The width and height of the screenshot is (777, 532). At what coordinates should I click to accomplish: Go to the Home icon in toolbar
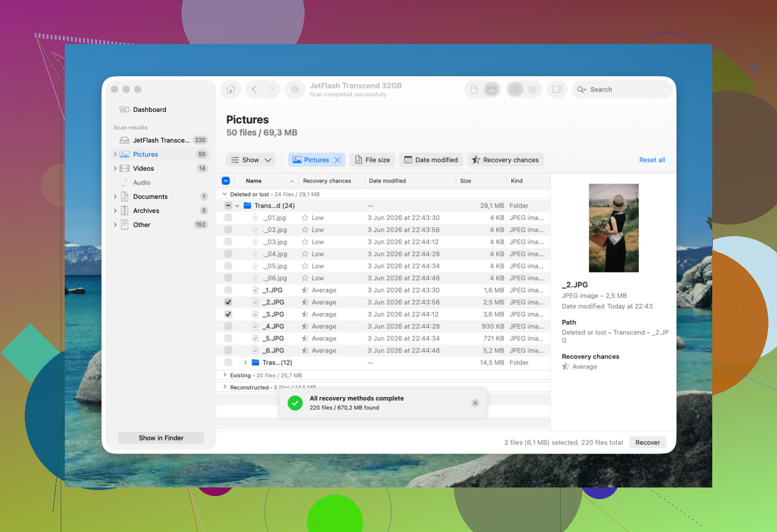point(231,90)
